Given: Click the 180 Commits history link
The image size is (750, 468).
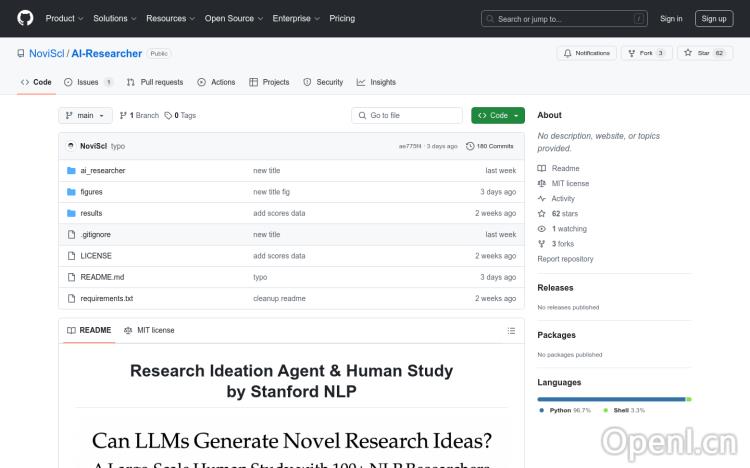Looking at the screenshot, I should (x=490, y=146).
